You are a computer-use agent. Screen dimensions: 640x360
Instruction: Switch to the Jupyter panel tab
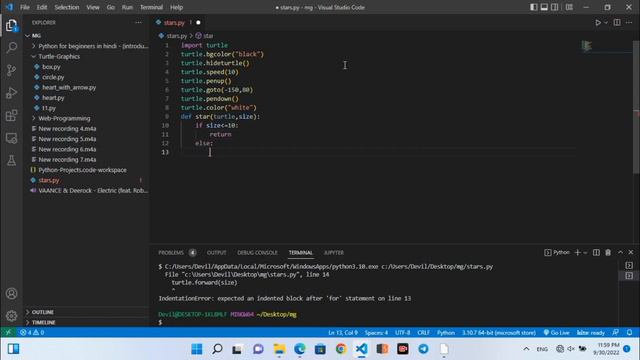coord(333,253)
